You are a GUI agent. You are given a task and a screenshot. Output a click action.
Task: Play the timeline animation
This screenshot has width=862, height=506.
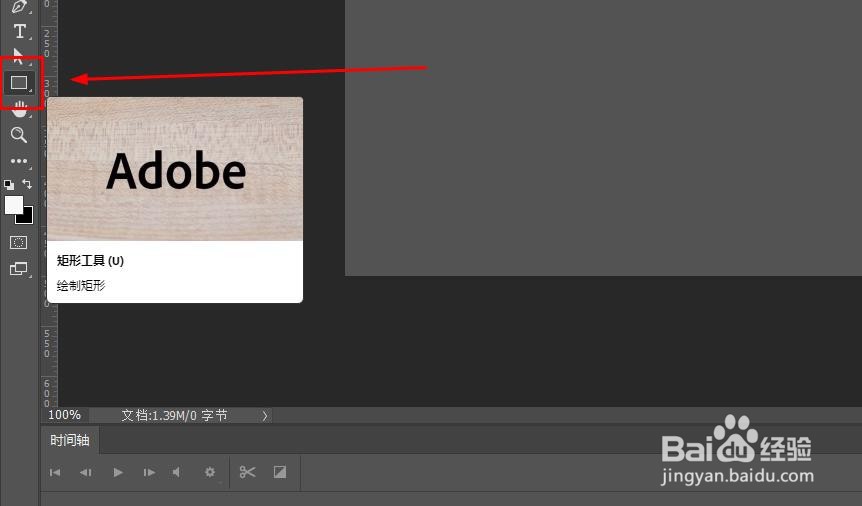coord(118,472)
